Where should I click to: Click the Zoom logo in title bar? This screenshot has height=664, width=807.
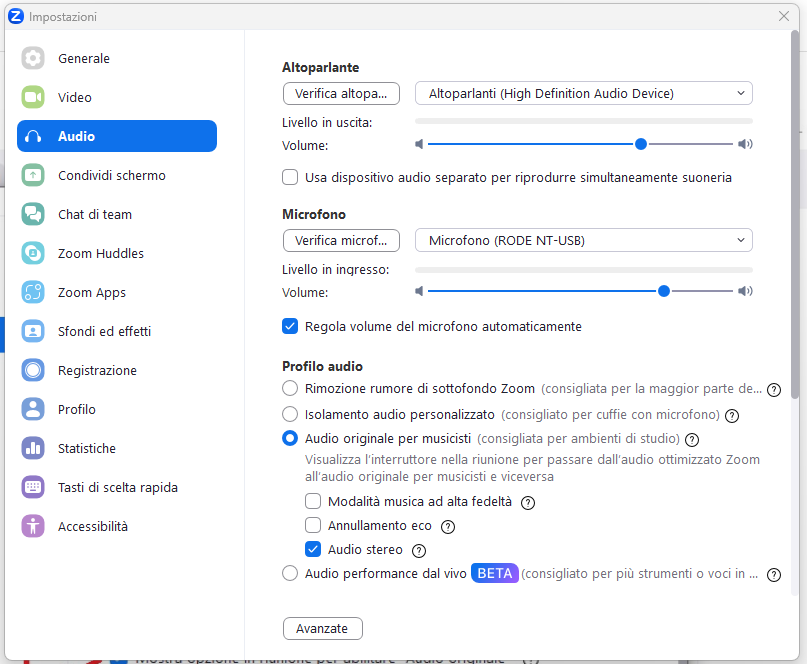16,16
